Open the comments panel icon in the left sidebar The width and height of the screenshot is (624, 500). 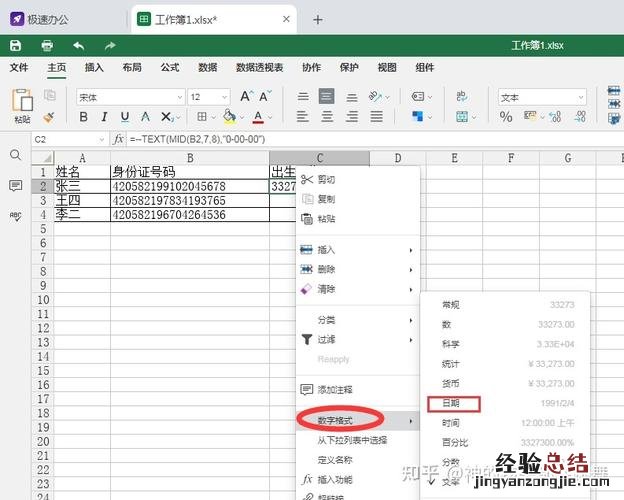point(15,186)
